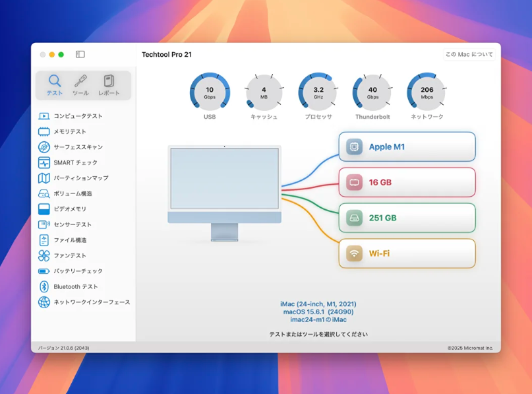Toggle the sidebar visibility icon
This screenshot has width=532, height=394.
80,54
